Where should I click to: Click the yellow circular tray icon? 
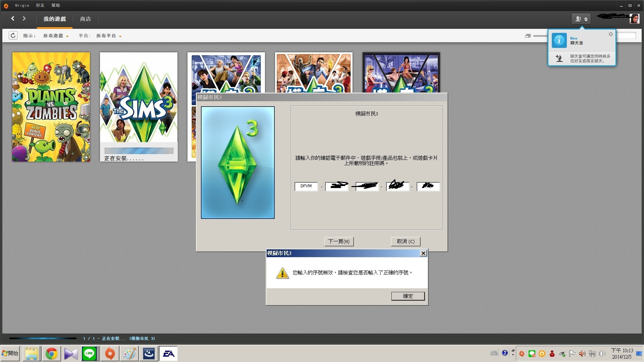[542, 354]
